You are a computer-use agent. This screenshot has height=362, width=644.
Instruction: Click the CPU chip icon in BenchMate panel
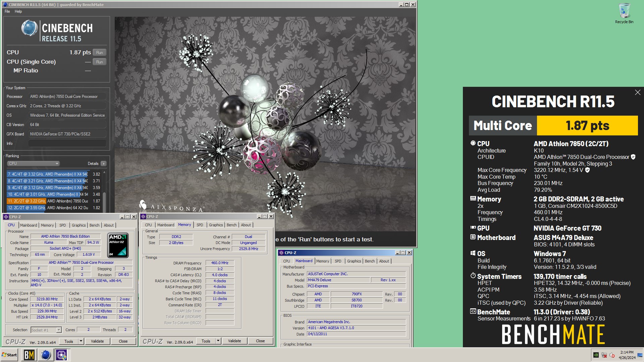point(473,143)
